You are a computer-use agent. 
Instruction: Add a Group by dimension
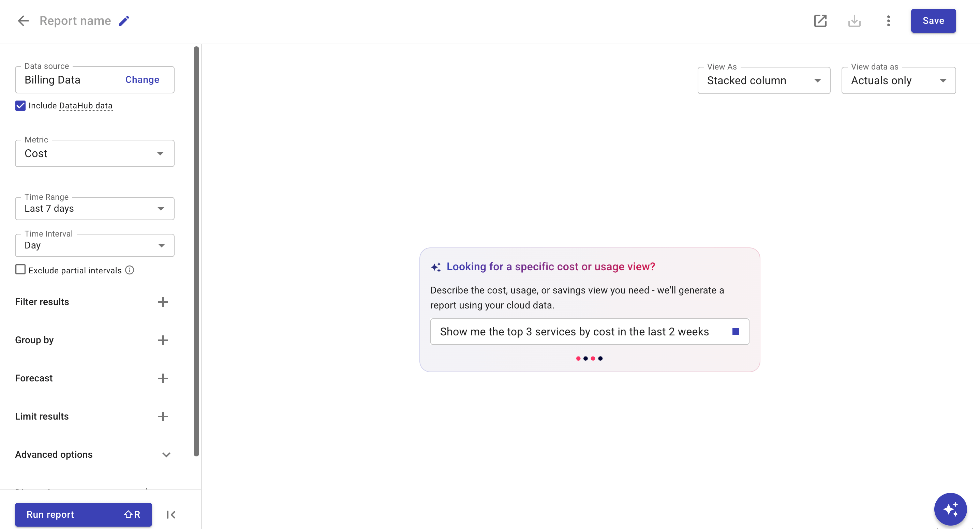[163, 340]
